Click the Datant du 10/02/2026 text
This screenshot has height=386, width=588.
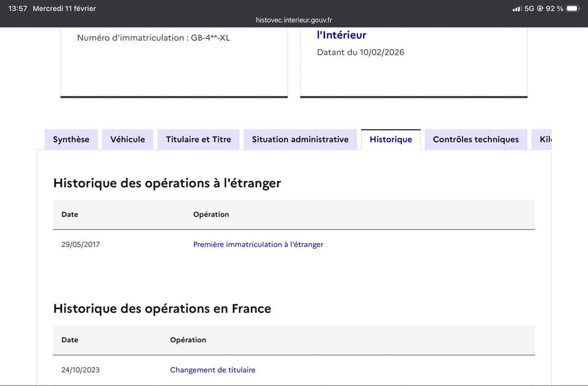tap(361, 52)
